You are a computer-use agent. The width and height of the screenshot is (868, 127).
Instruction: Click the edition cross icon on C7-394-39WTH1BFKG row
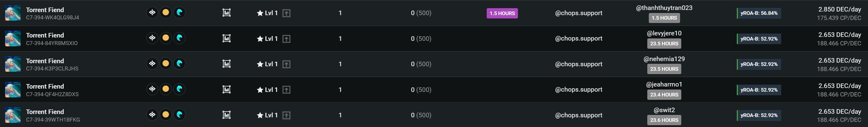tap(152, 115)
